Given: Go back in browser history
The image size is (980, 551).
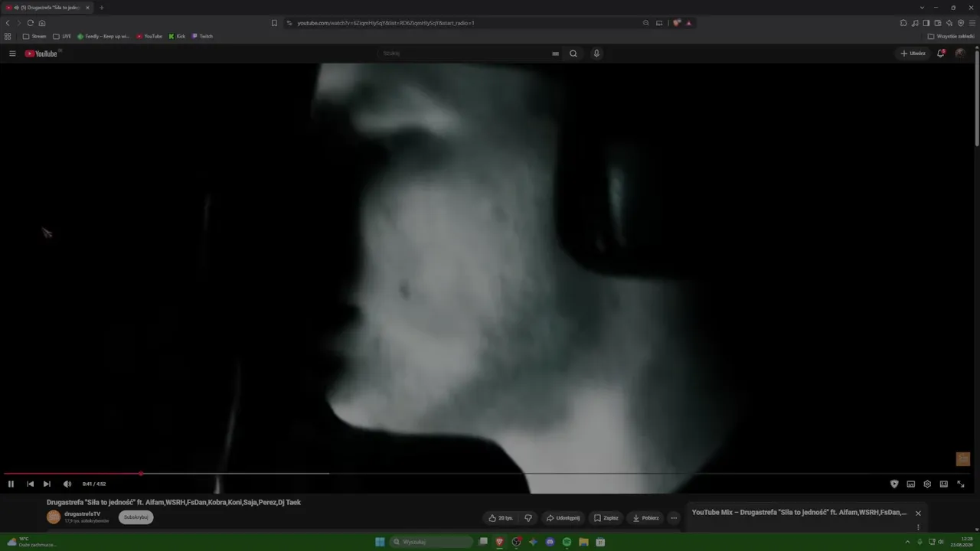Looking at the screenshot, I should pyautogui.click(x=8, y=23).
